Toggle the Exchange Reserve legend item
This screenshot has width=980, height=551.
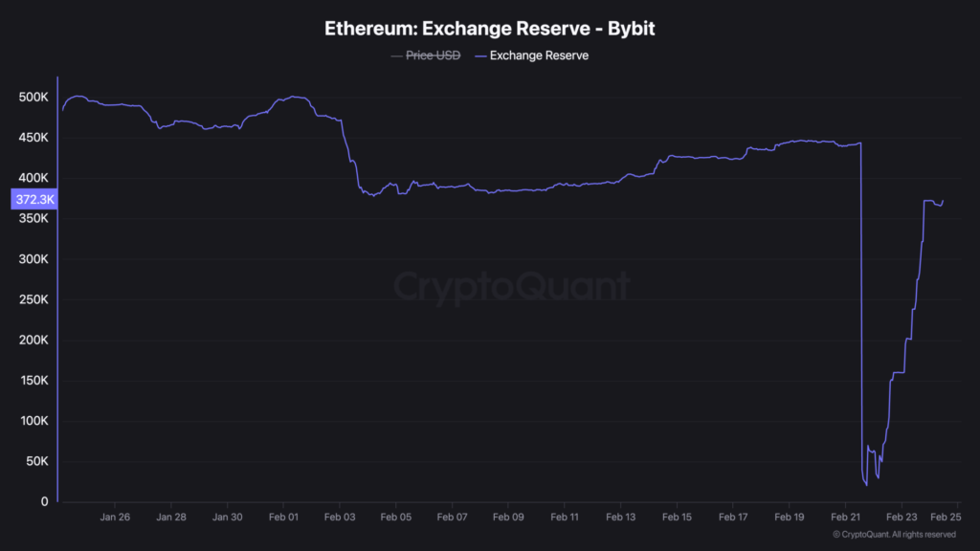click(x=539, y=55)
